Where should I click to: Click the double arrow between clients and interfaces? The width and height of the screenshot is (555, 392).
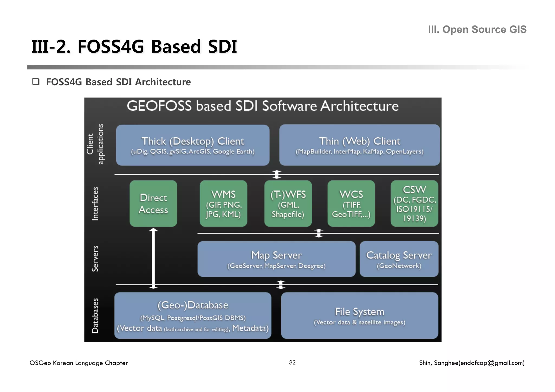coord(277,174)
